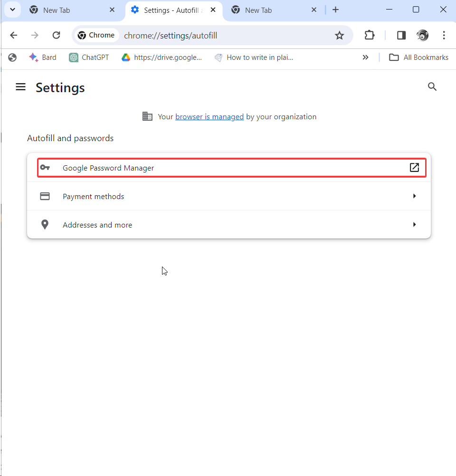This screenshot has height=476, width=456.
Task: Click the Google Password Manager key icon
Action: coord(45,167)
